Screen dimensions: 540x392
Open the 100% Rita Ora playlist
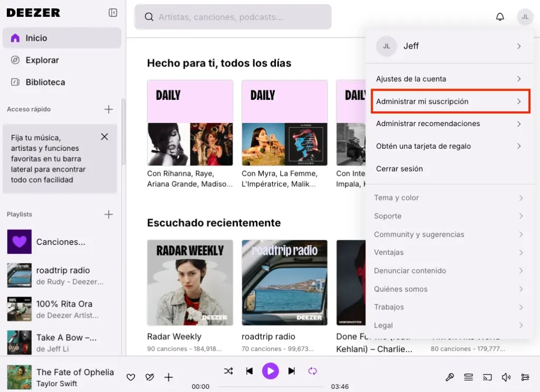click(62, 309)
